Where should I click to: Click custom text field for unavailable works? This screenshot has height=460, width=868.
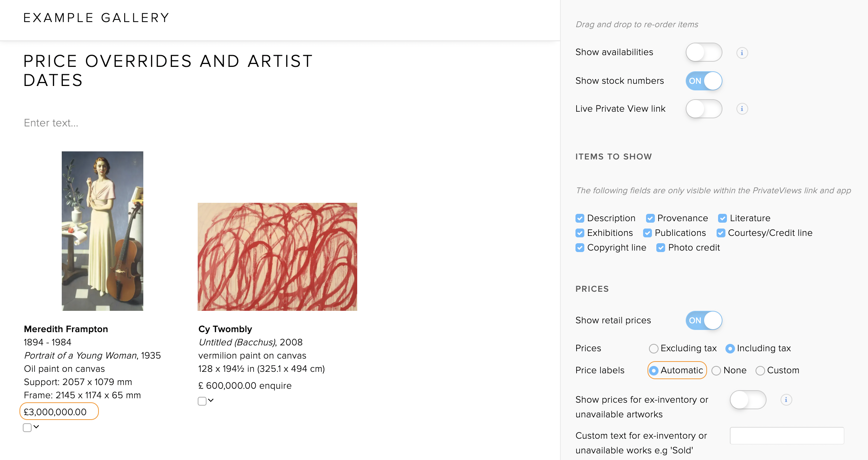(787, 436)
